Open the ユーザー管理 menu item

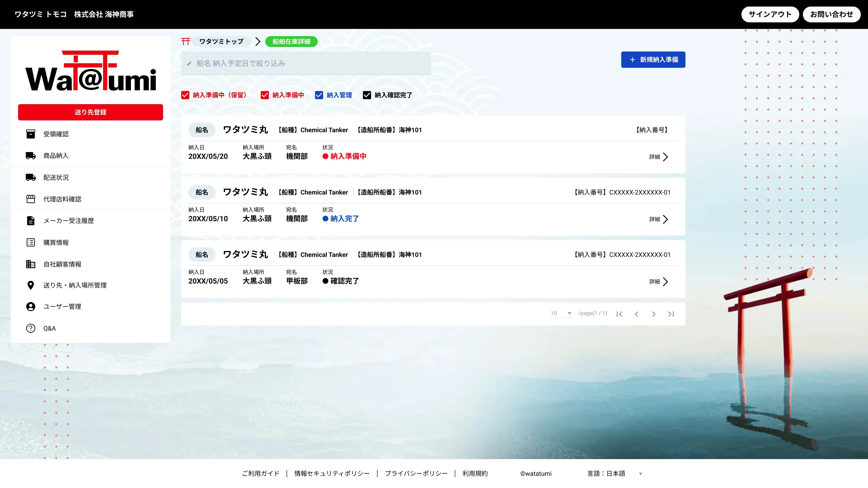pyautogui.click(x=90, y=307)
